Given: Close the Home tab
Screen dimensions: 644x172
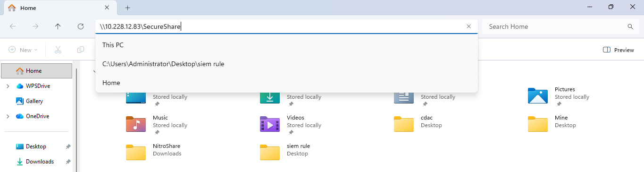Looking at the screenshot, I should pyautogui.click(x=107, y=8).
